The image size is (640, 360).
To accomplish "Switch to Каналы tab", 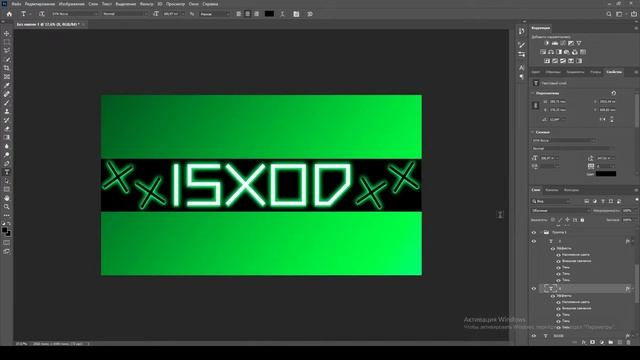I will click(x=552, y=190).
